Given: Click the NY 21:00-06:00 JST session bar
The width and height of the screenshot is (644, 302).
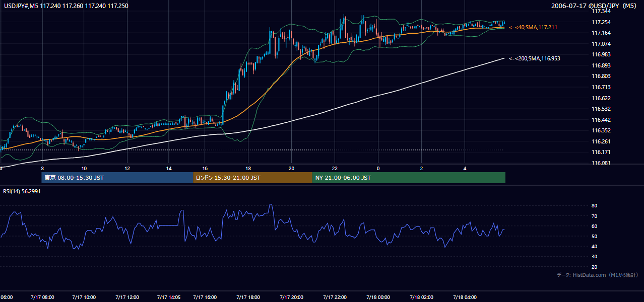Looking at the screenshot, I should click(x=409, y=178).
